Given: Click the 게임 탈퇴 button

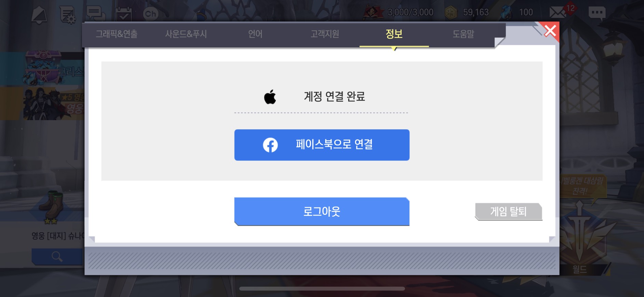Looking at the screenshot, I should (509, 212).
